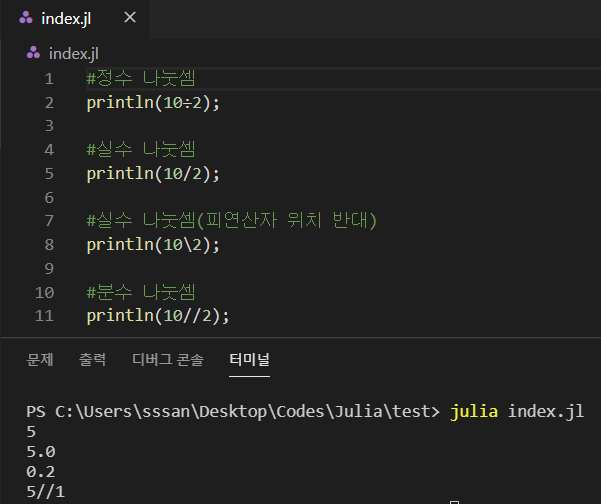Viewport: 601px width, 504px height.
Task: Click line number 11 in the gutter
Action: coord(44,315)
